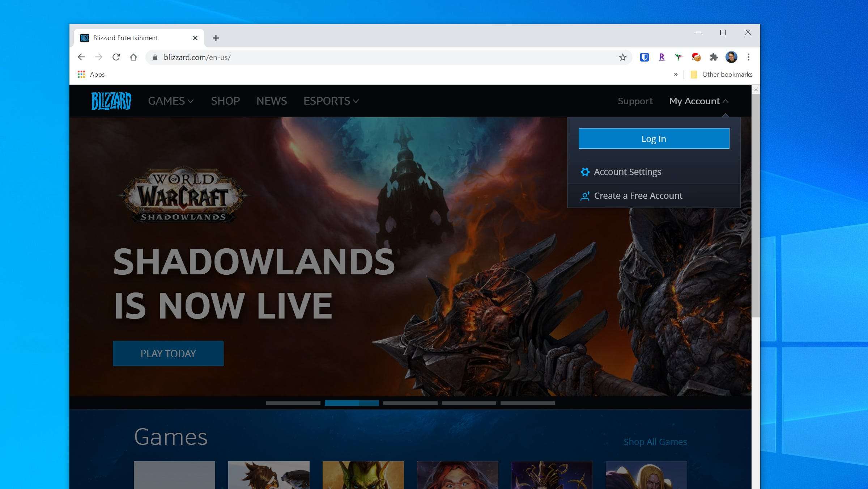The width and height of the screenshot is (868, 489).
Task: Click the page vertical scrollbar thumb
Action: pyautogui.click(x=756, y=206)
